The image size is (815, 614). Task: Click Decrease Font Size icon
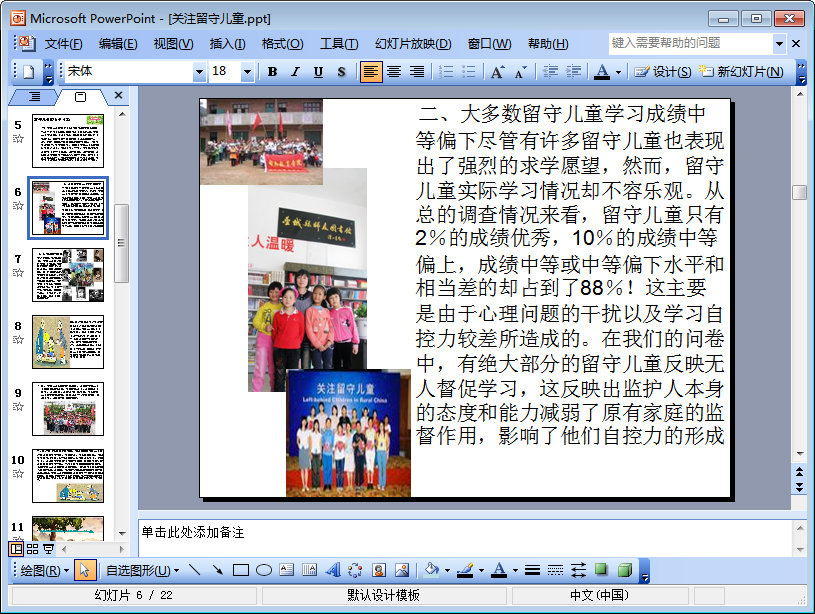520,72
